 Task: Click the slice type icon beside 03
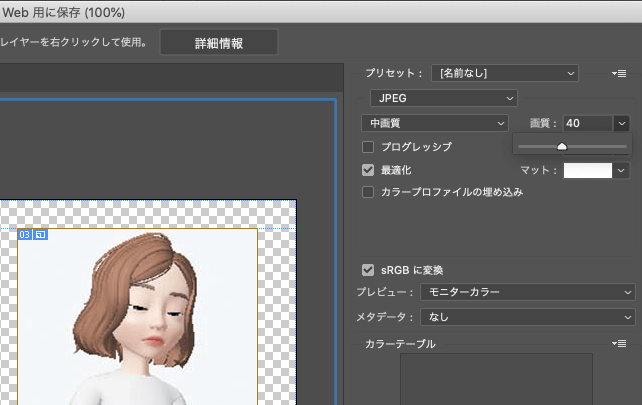coord(41,234)
